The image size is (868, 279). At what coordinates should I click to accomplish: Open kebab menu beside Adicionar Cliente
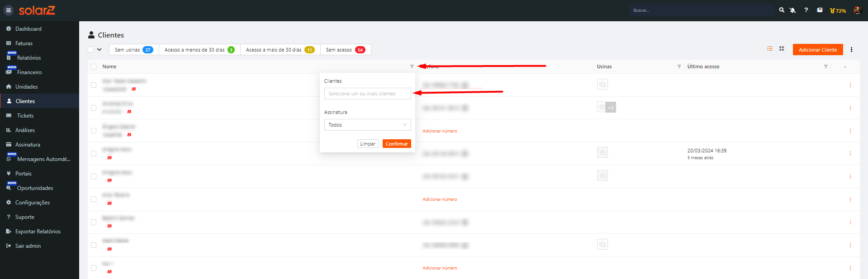[x=851, y=50]
